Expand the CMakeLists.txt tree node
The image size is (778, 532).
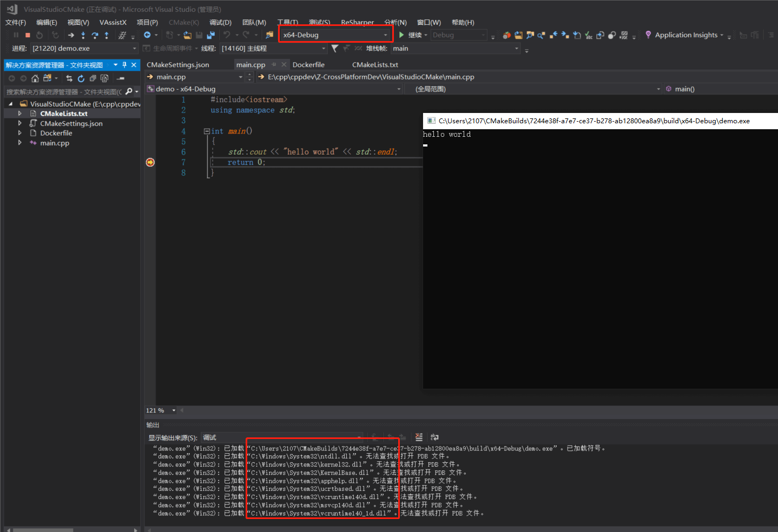click(19, 114)
